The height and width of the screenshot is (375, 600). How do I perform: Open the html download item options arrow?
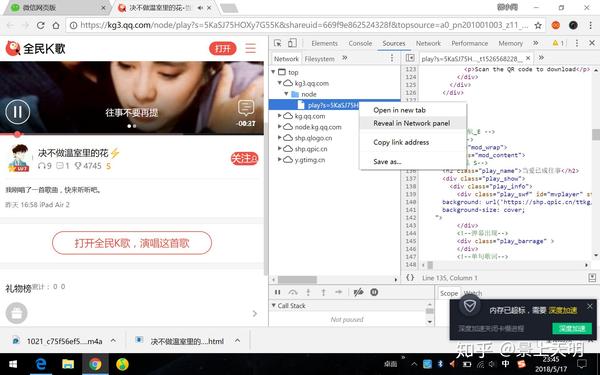237,340
